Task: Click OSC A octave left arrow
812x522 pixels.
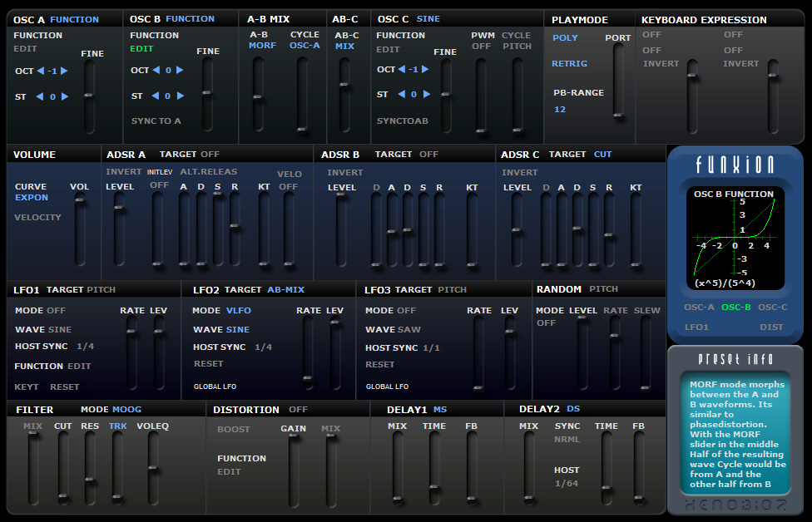Action: (41, 71)
